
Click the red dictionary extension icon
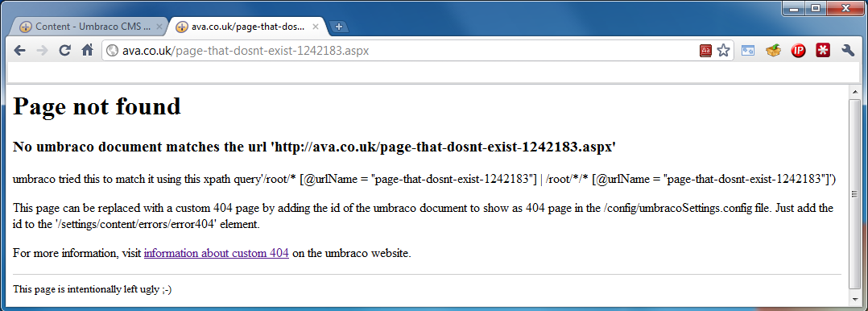[706, 51]
